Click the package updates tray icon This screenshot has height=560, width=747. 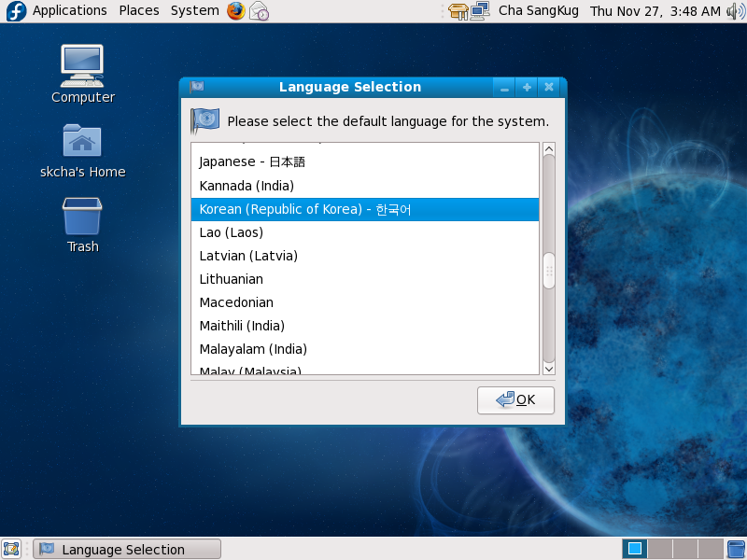[x=458, y=11]
